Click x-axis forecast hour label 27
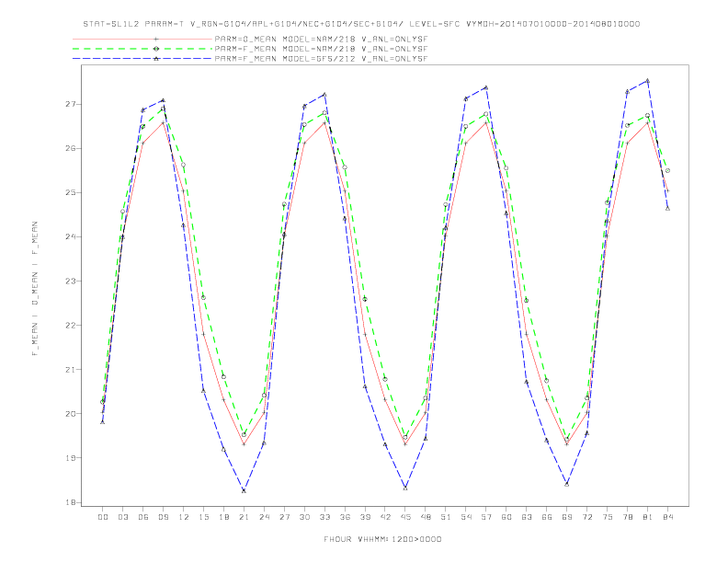 (285, 517)
